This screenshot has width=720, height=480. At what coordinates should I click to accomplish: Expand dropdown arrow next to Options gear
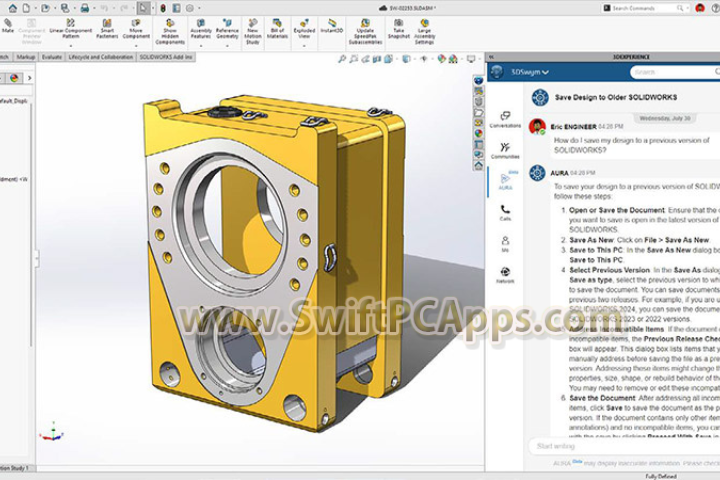(199, 8)
